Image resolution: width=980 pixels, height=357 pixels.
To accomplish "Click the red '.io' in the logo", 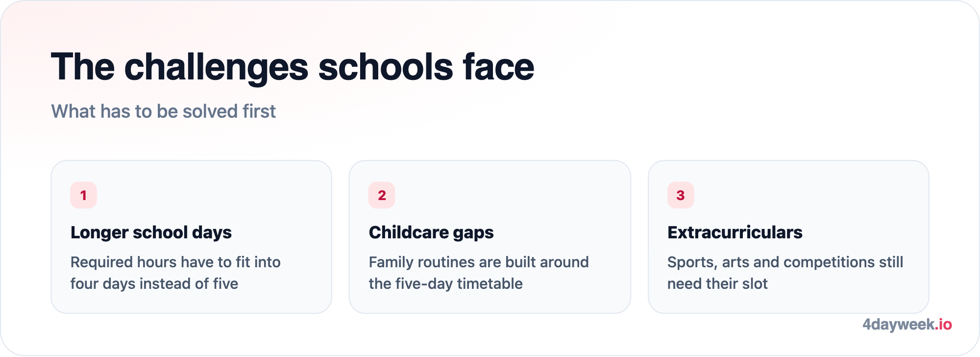I will (x=943, y=325).
